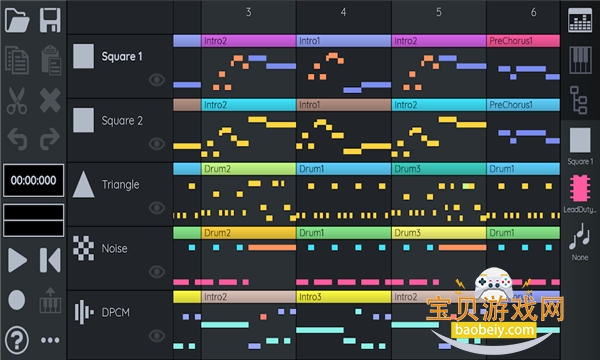600x360 pixels.
Task: Start playback with the Play button
Action: pos(17,261)
